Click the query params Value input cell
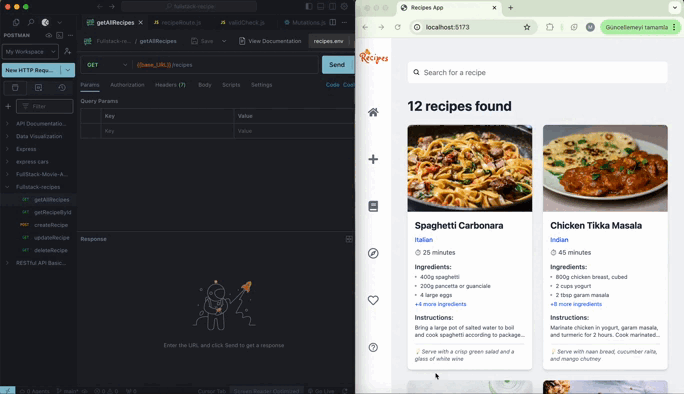The image size is (684, 394). point(294,131)
